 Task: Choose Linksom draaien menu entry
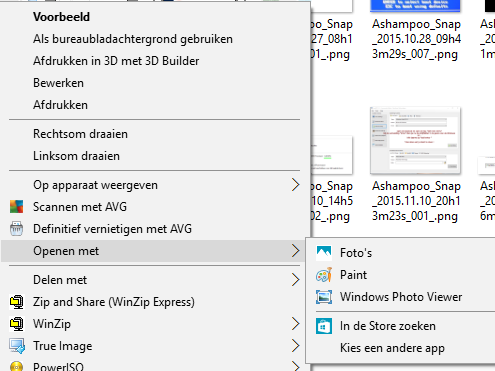(76, 156)
